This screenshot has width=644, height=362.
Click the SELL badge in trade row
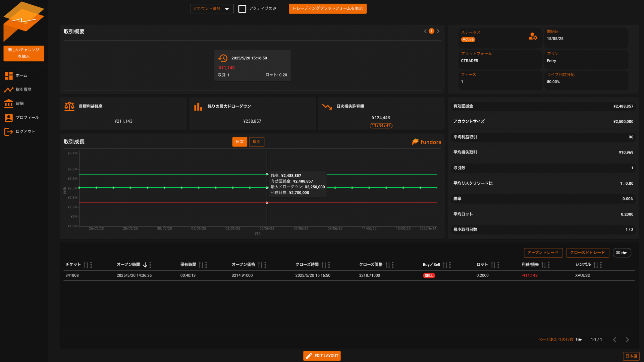point(429,276)
